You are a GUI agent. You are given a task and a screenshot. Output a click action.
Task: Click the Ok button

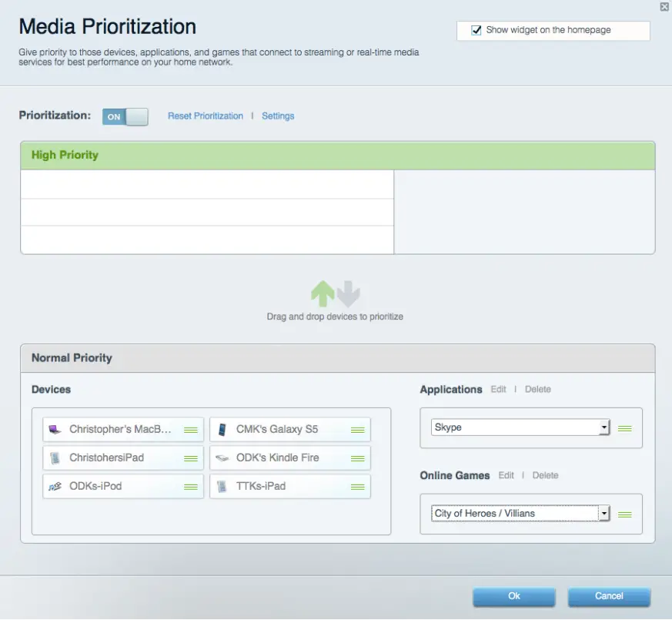pos(513,596)
